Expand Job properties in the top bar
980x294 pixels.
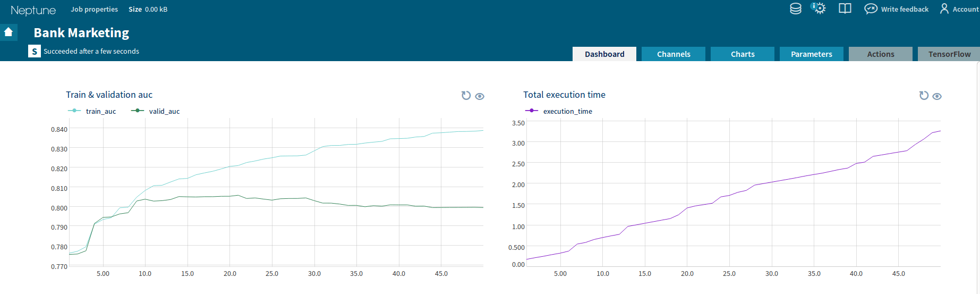click(x=94, y=9)
